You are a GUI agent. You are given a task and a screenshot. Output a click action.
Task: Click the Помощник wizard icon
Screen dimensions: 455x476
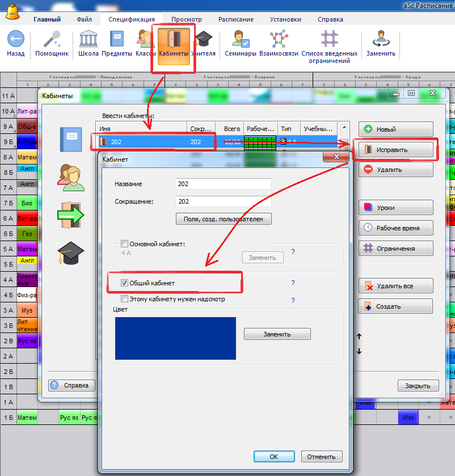tap(52, 40)
